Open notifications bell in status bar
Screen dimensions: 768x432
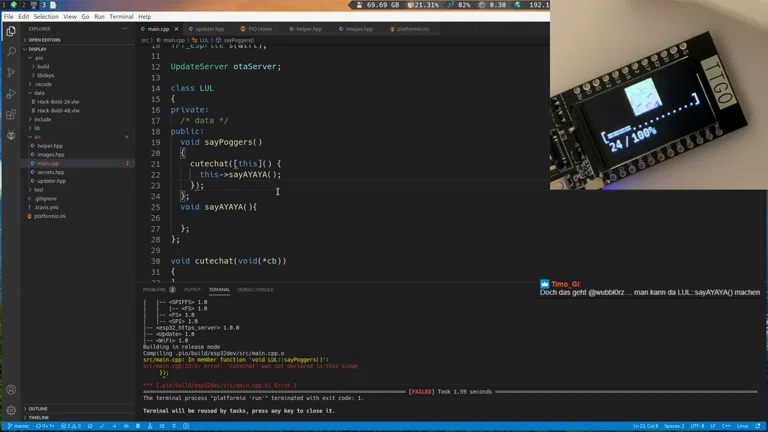758,426
